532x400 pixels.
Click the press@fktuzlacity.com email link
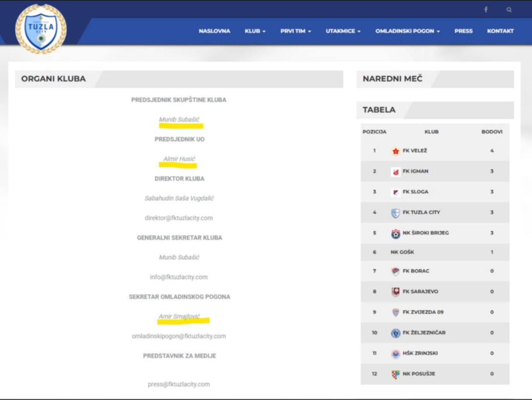179,384
